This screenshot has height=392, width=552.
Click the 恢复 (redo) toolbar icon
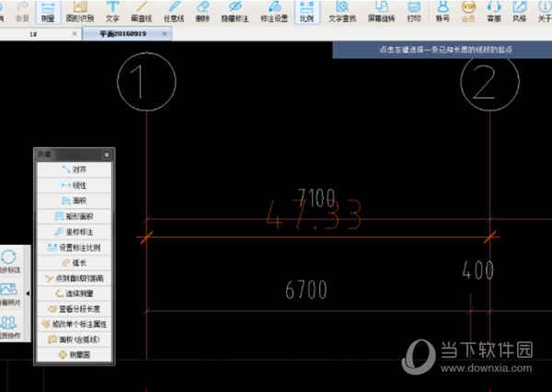pos(22,12)
